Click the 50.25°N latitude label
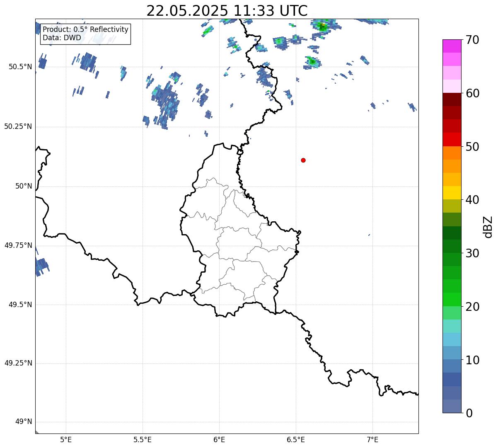The width and height of the screenshot is (498, 448). pos(18,126)
